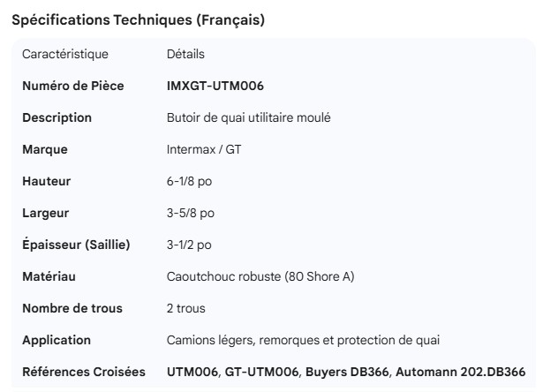The width and height of the screenshot is (543, 392).
Task: Click the "Matériau" row label
Action: click(x=49, y=276)
